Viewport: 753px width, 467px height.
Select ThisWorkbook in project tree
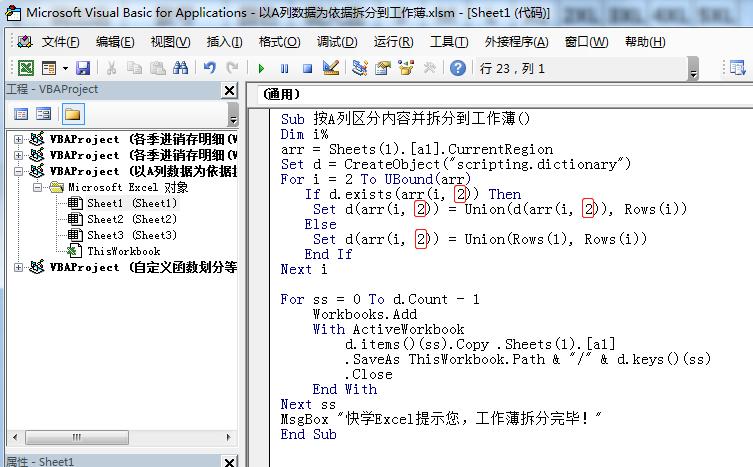click(x=122, y=251)
